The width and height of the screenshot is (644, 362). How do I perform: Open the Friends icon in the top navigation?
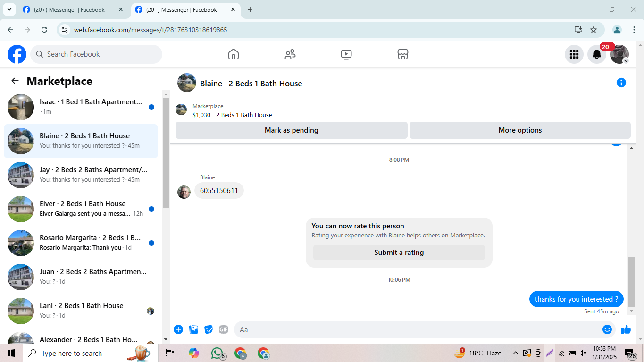tap(290, 54)
